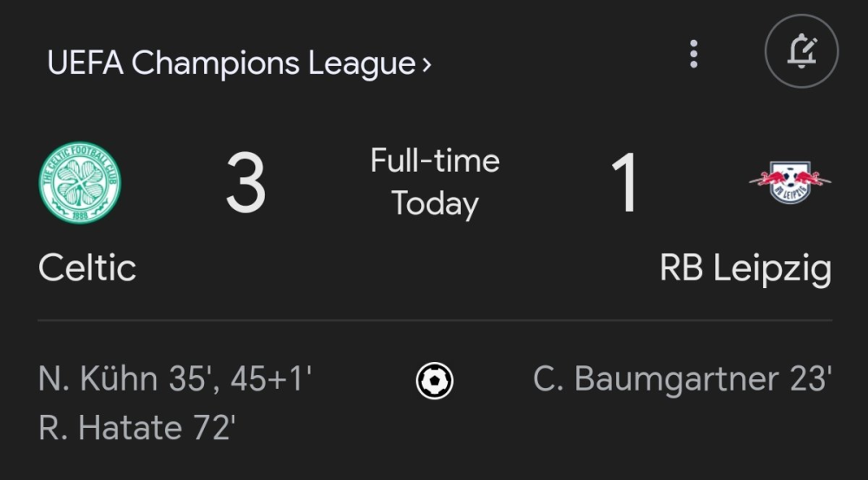Click the Celtic club crest
868x480 pixels.
pos(80,182)
